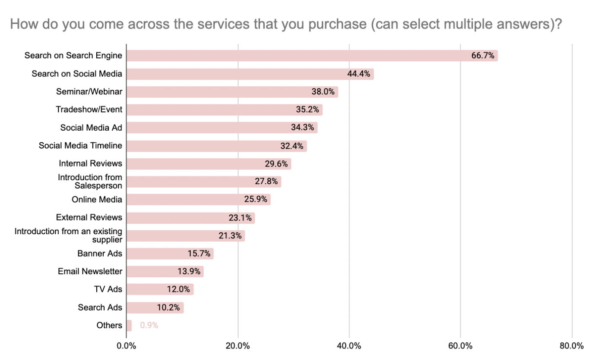Select the 80.0% x-axis tick label
The height and width of the screenshot is (364, 589).
coord(571,346)
